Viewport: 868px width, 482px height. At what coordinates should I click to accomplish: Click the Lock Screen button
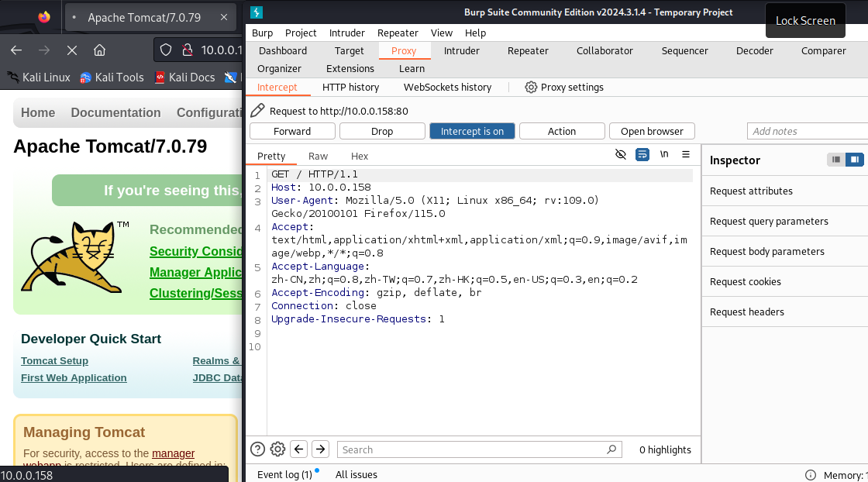[x=805, y=20]
